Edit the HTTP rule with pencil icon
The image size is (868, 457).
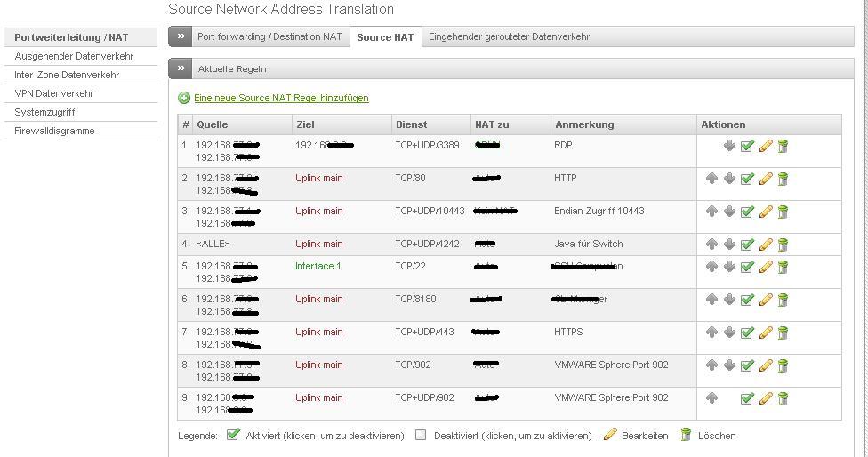click(766, 179)
